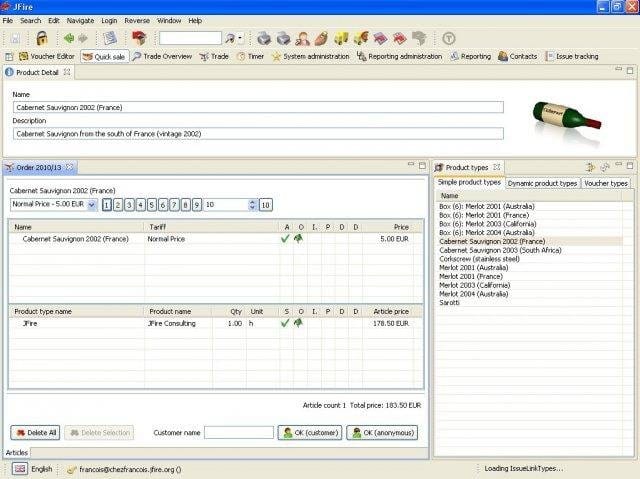Select the Dynamic product types tab
Viewport: 640px width, 479px height.
coord(542,183)
